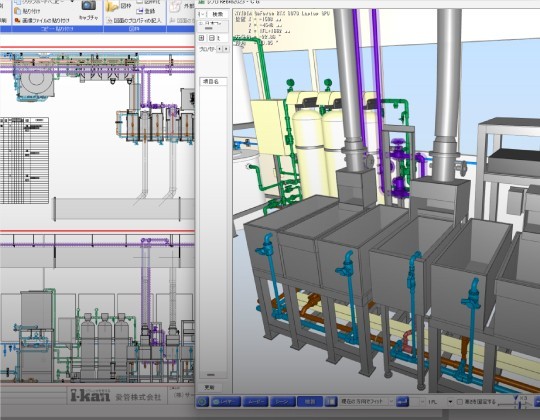Collapse all with the minus box icon
The image size is (540, 420).
(212, 38)
